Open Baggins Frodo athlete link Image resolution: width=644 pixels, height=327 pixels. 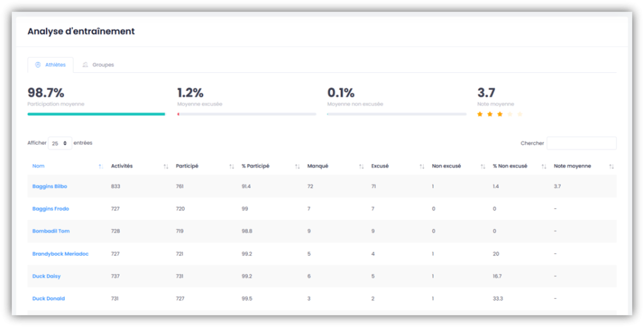pos(50,209)
